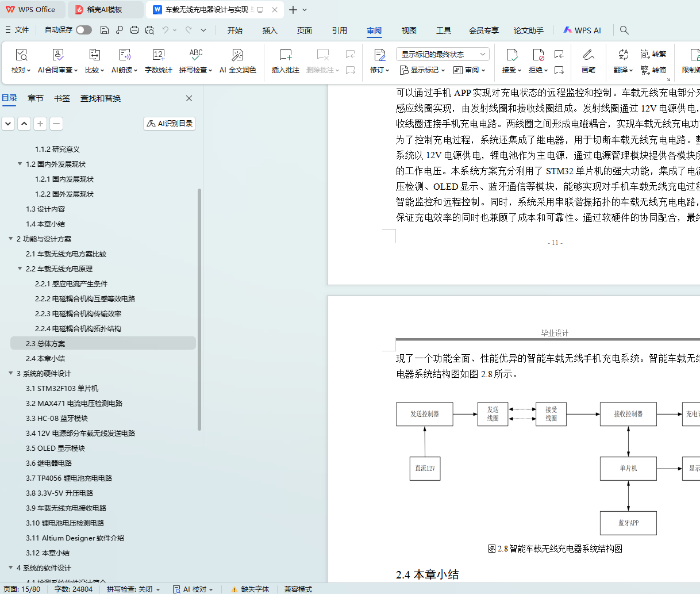Viewport: 700px width, 594px height.
Task: Click the 字数统计 word count icon
Action: coord(158,55)
